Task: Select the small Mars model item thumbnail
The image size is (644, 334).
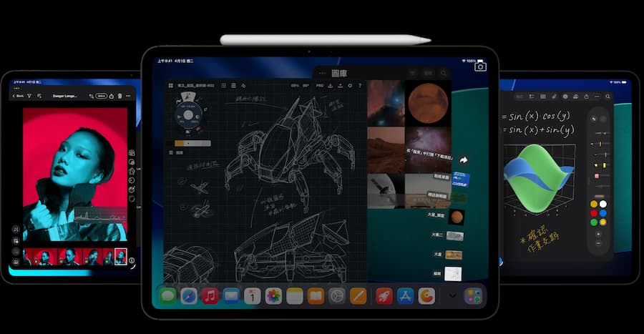Action: [457, 217]
